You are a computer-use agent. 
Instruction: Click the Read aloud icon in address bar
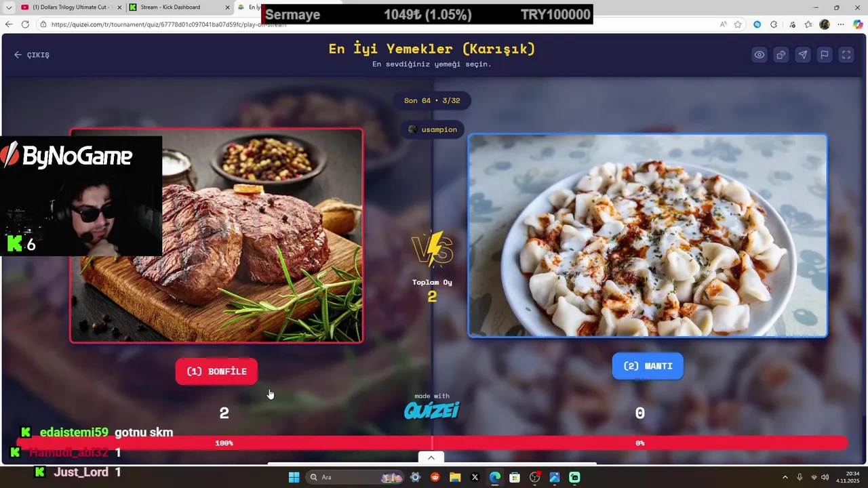point(724,24)
